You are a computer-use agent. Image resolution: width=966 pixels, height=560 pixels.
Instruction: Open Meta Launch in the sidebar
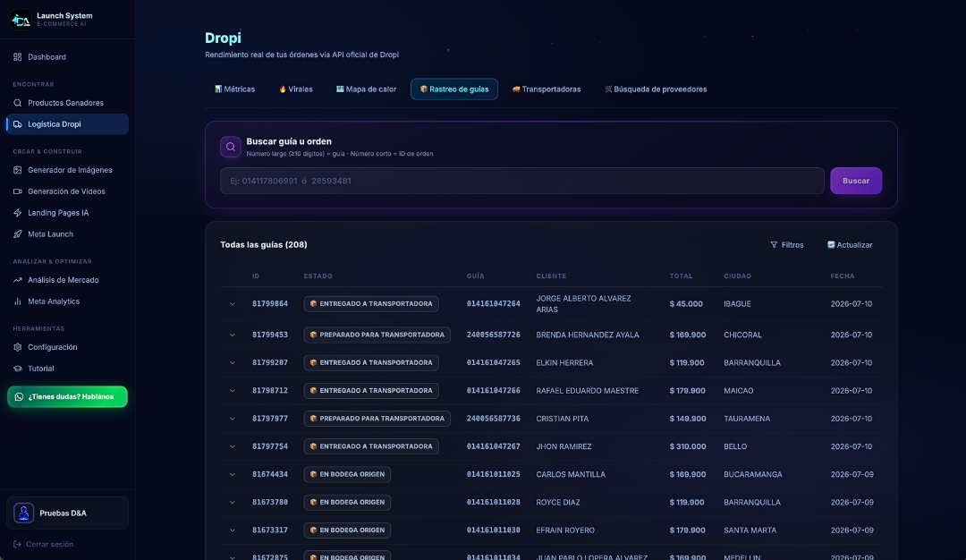click(x=67, y=234)
